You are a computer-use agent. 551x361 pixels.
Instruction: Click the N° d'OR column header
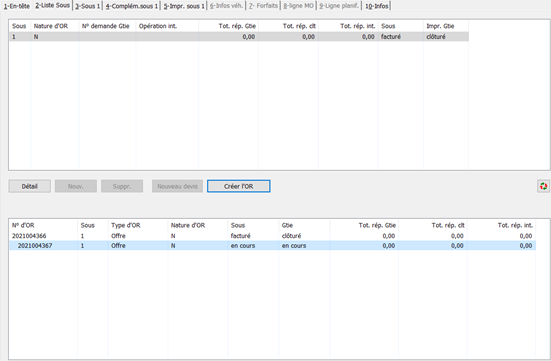23,225
